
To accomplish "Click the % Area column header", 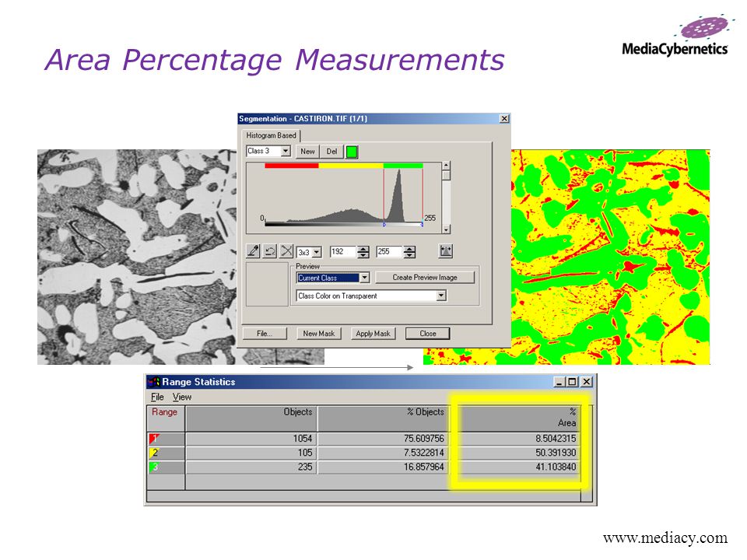I will tap(515, 418).
